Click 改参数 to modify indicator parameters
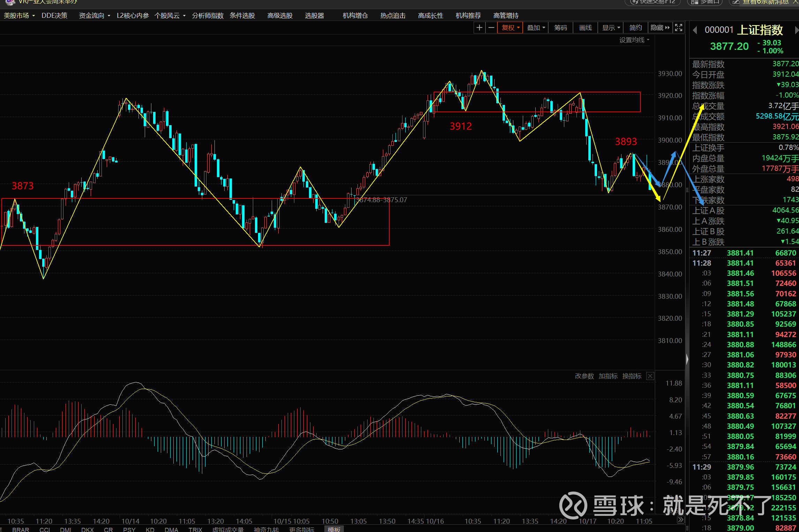The width and height of the screenshot is (799, 532). tap(584, 376)
